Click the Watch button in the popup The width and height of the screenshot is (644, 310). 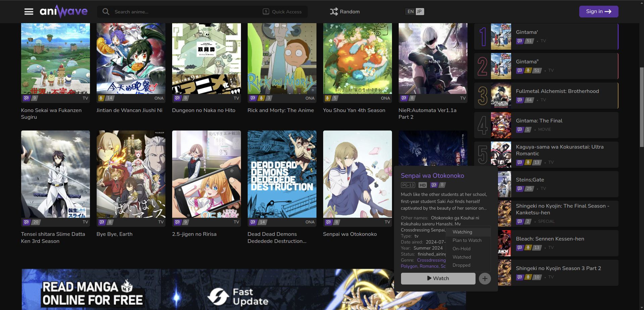coord(438,278)
